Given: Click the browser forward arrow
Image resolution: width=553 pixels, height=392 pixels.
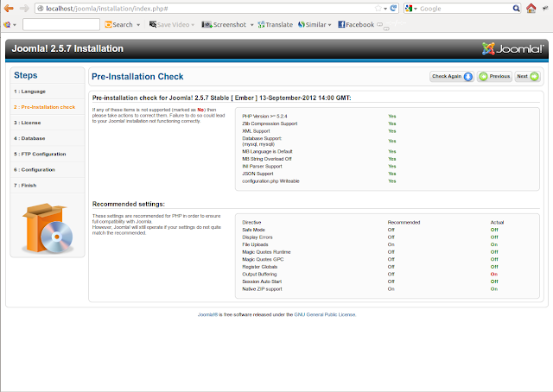Looking at the screenshot, I should [x=24, y=8].
